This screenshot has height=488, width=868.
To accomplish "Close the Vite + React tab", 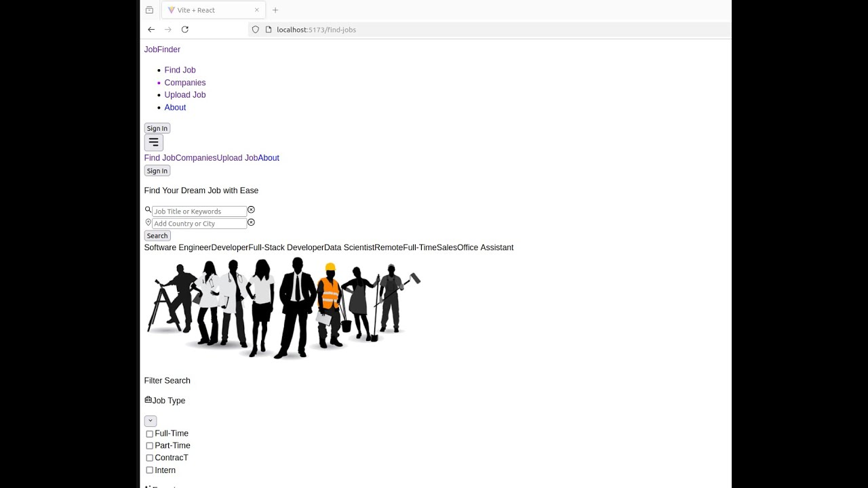I will coord(257,10).
